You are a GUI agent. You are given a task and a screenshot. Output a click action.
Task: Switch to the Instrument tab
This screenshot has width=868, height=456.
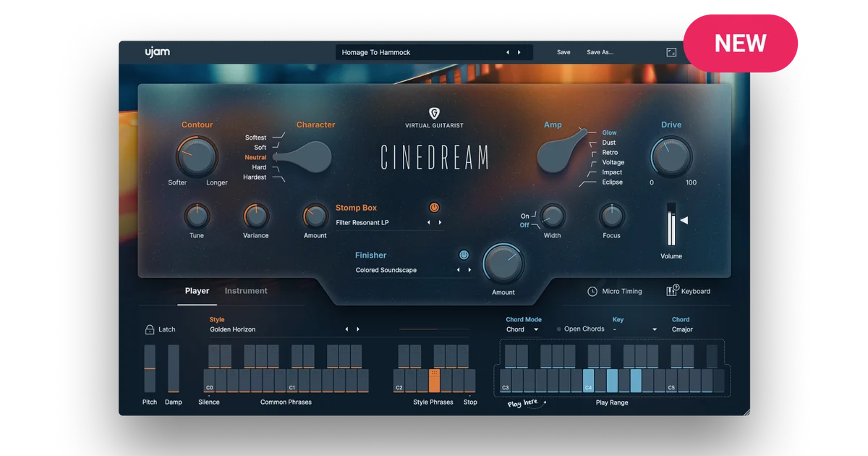click(x=246, y=291)
